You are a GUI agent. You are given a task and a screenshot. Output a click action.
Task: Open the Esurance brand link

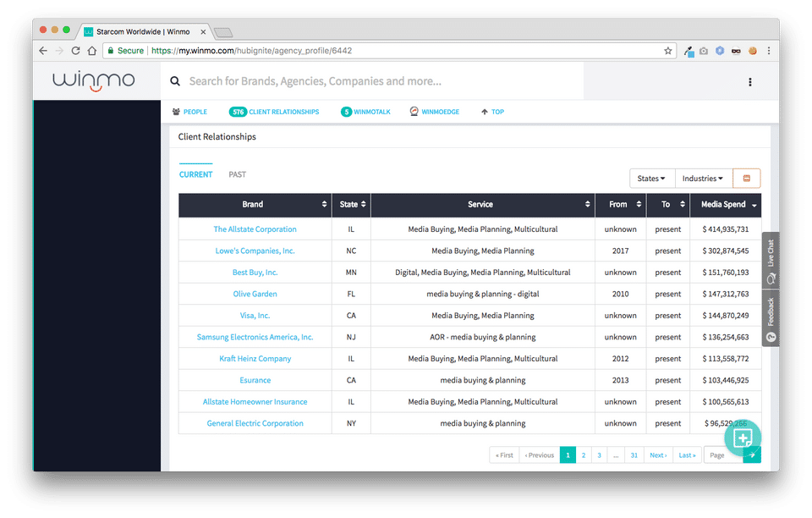pyautogui.click(x=255, y=380)
